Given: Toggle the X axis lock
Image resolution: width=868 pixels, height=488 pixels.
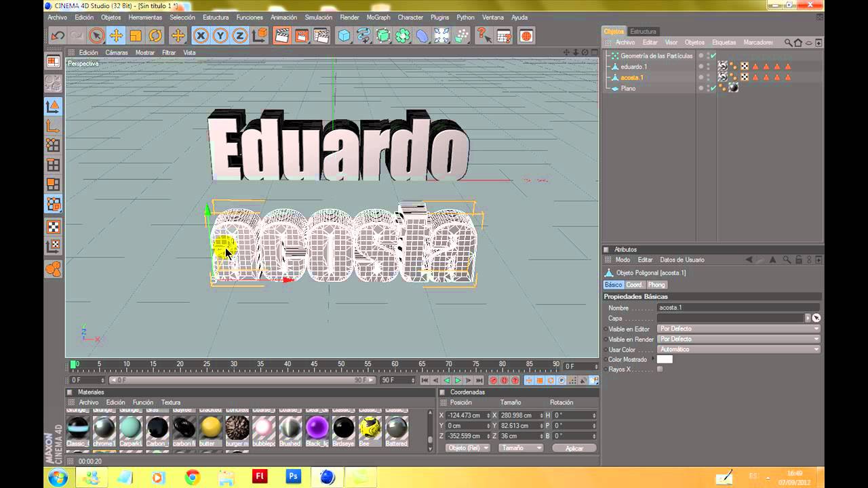Looking at the screenshot, I should (x=201, y=36).
